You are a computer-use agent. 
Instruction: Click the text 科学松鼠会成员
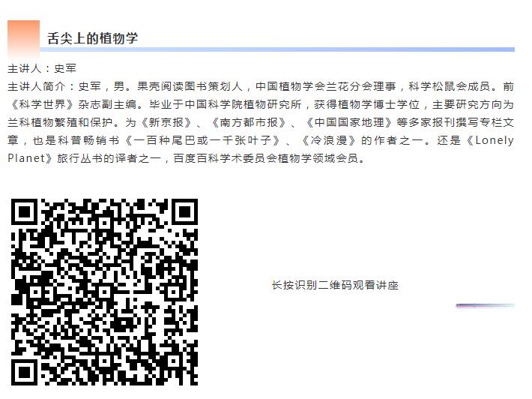(x=450, y=86)
